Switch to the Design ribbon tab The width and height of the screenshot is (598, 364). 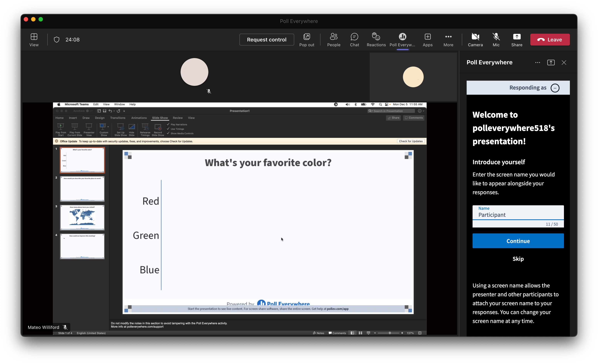coord(100,118)
